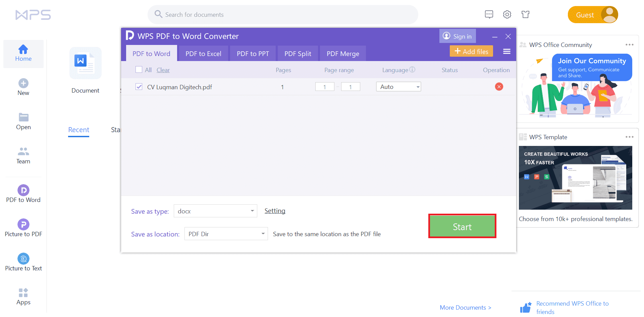
Task: Create a document via the New icon
Action: (23, 86)
